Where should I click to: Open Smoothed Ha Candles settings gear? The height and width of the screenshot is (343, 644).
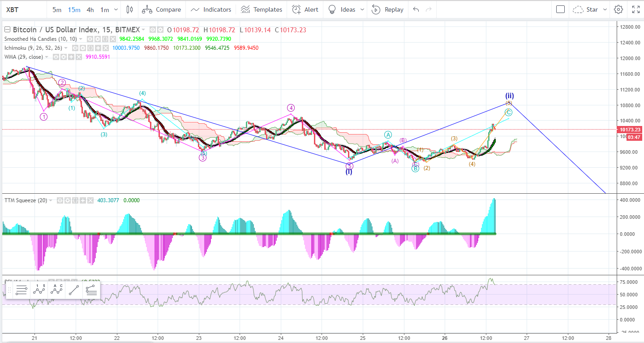[97, 39]
